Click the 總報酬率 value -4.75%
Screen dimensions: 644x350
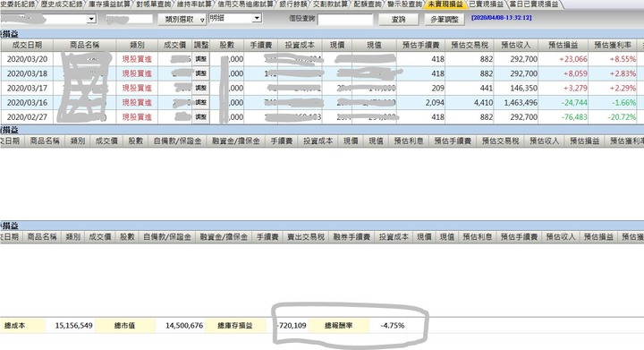(393, 325)
